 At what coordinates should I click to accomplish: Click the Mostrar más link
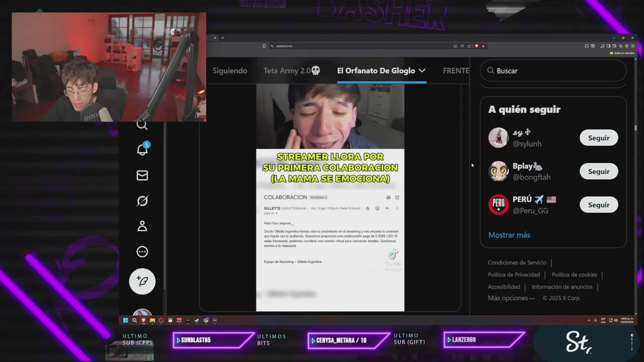(x=509, y=235)
